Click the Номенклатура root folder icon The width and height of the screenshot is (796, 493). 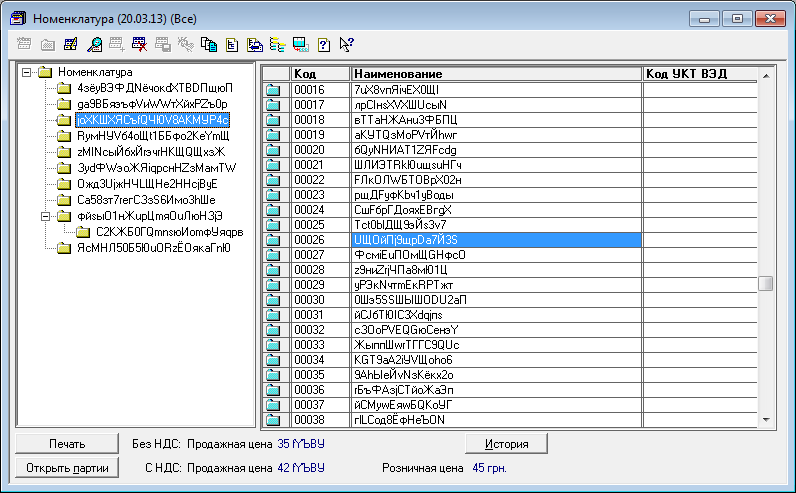46,72
